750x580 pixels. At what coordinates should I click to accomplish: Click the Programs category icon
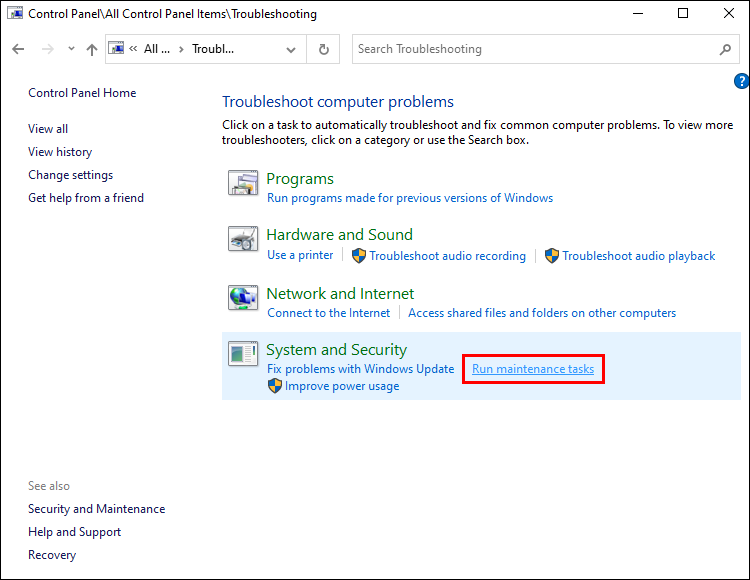(x=244, y=183)
